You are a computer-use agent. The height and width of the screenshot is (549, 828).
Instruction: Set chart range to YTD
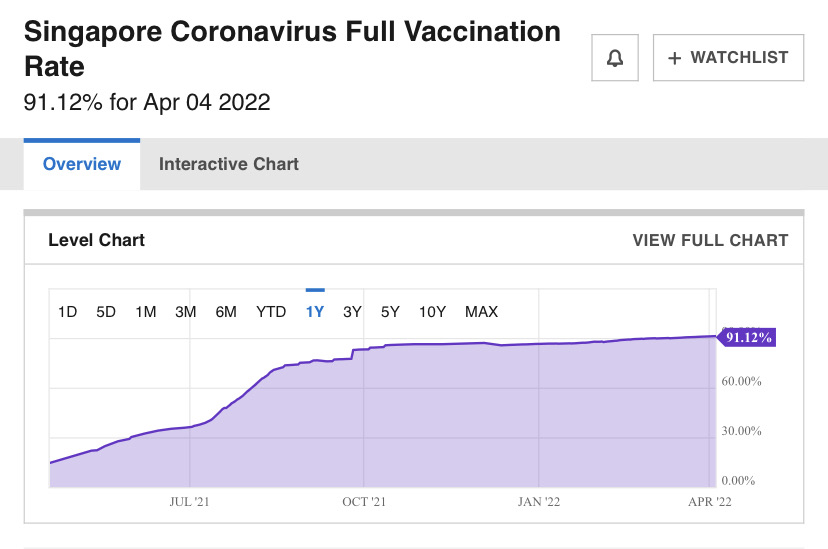pyautogui.click(x=271, y=312)
